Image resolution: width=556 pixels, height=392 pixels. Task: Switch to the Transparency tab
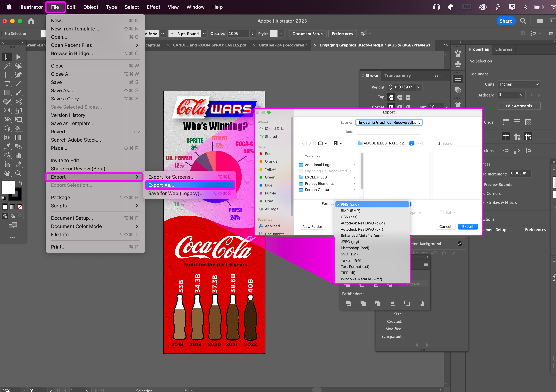pyautogui.click(x=397, y=75)
